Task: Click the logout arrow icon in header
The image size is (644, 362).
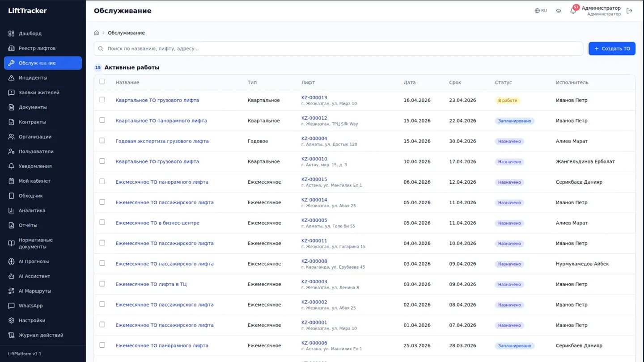Action: pyautogui.click(x=630, y=11)
